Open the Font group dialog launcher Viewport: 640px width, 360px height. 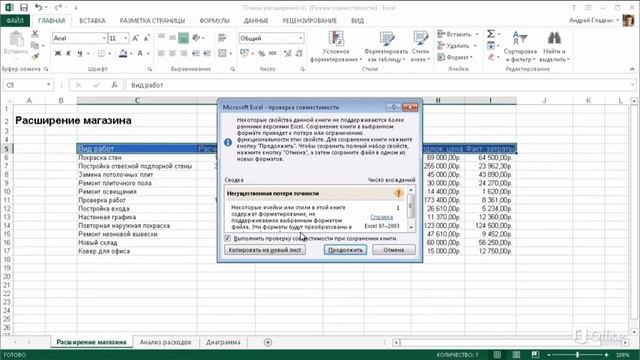click(150, 69)
